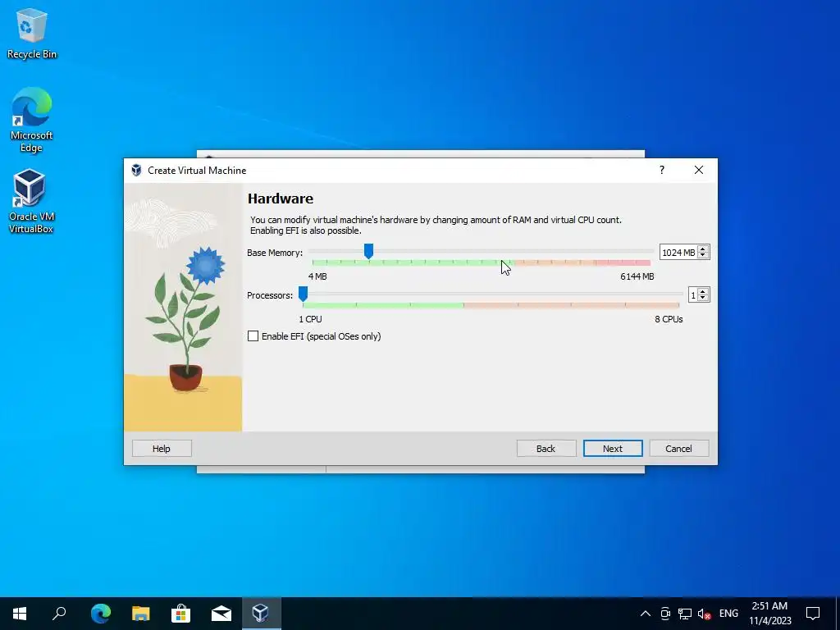The width and height of the screenshot is (840, 630).
Task: Click Base Memory slider handle
Action: [368, 251]
